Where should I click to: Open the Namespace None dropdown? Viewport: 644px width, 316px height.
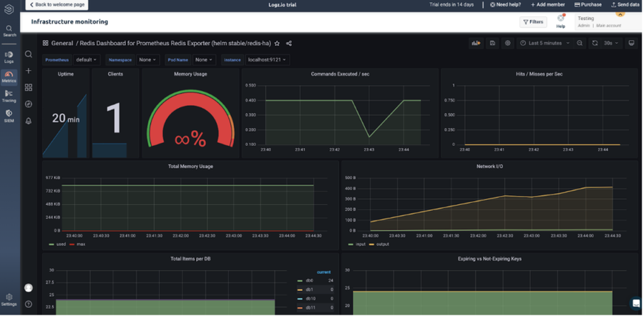pos(147,60)
